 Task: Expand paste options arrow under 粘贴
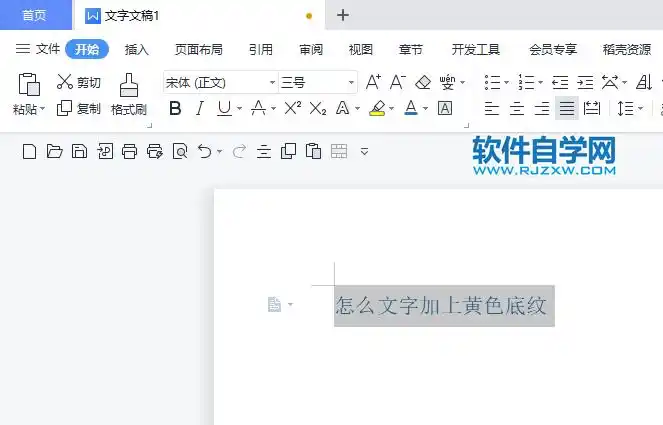point(42,109)
